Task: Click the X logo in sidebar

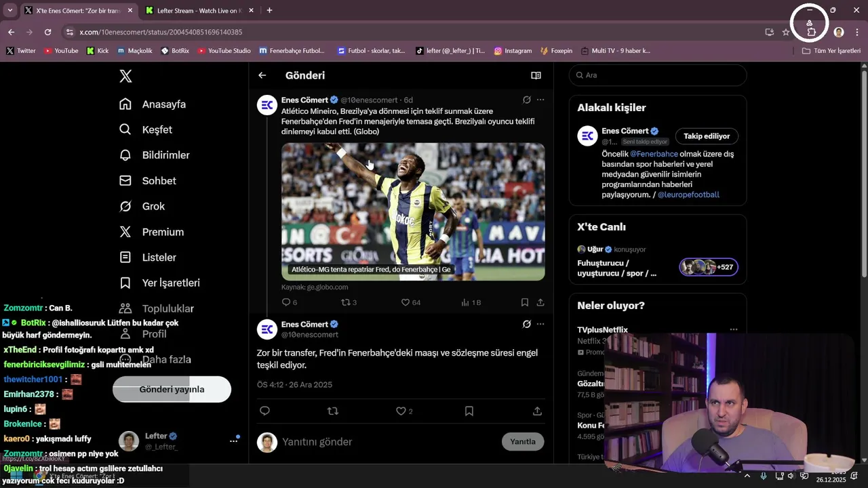Action: [125, 76]
